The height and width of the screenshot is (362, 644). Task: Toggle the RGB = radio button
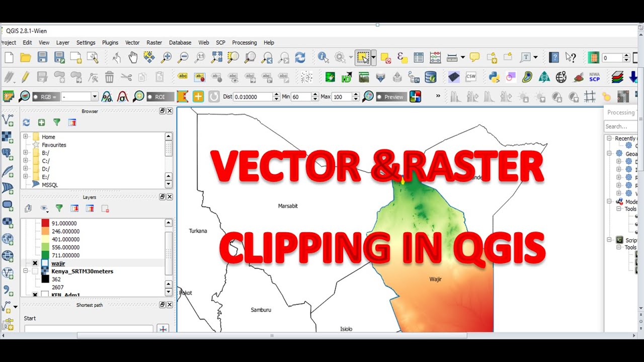(x=36, y=97)
